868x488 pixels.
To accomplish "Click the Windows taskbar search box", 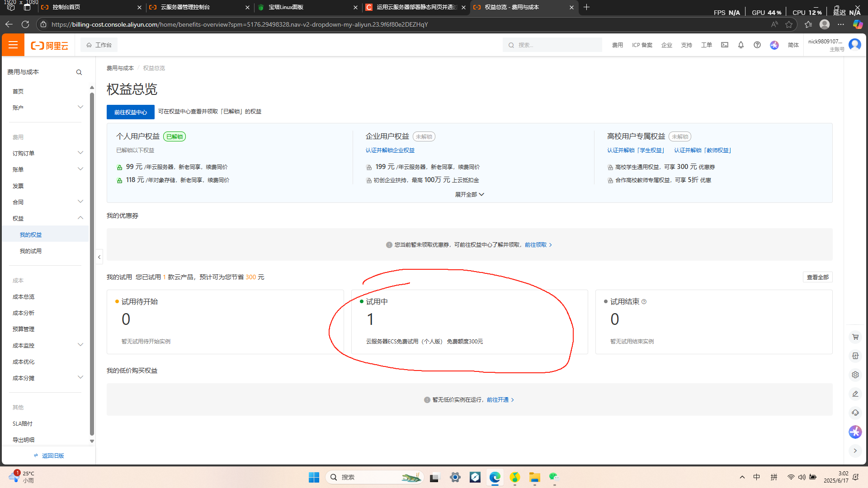I will [x=374, y=477].
